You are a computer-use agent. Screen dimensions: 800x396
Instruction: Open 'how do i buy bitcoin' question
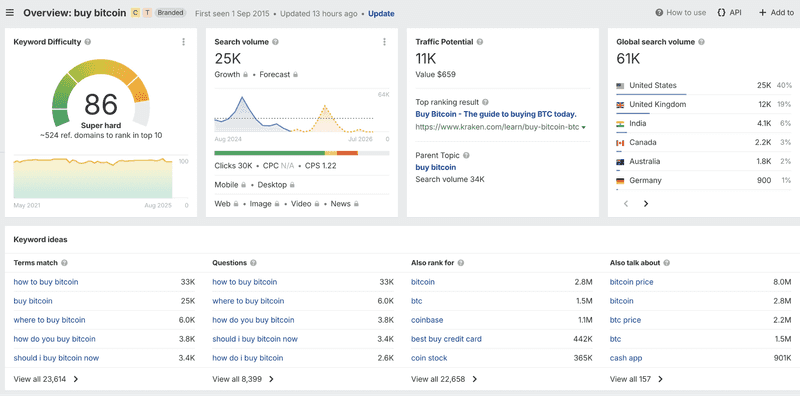247,358
